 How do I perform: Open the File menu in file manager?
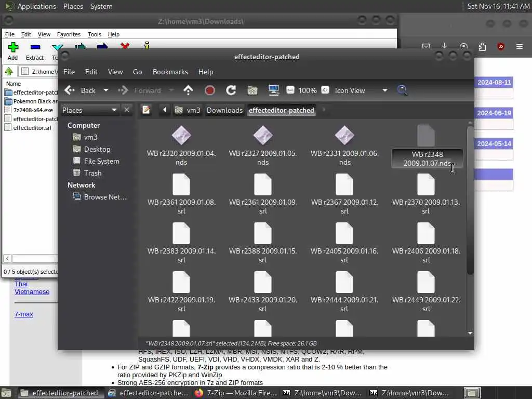tap(69, 72)
